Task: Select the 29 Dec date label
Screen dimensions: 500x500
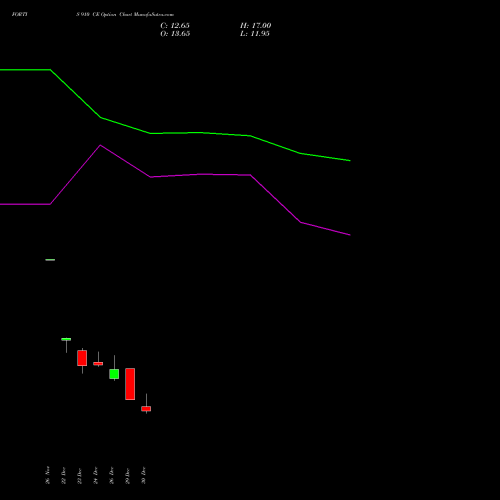Action: tap(128, 475)
